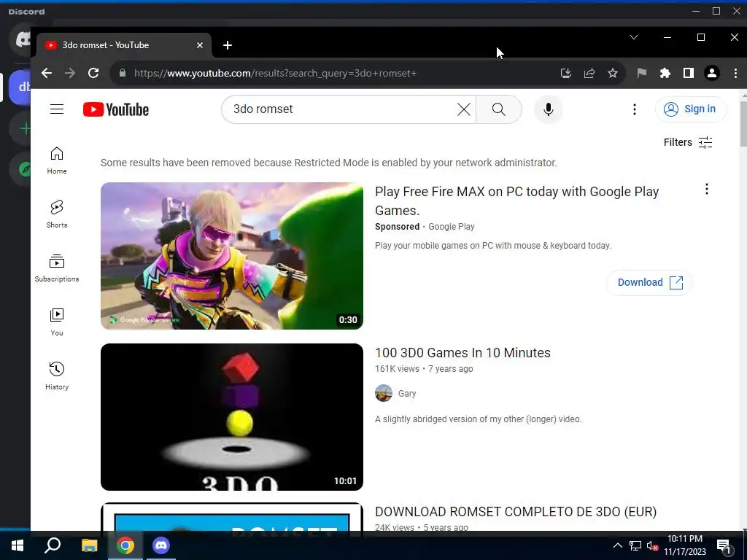Screen dimensions: 747x560
Task: Open YouTube settings three-dot menu
Action: [634, 109]
